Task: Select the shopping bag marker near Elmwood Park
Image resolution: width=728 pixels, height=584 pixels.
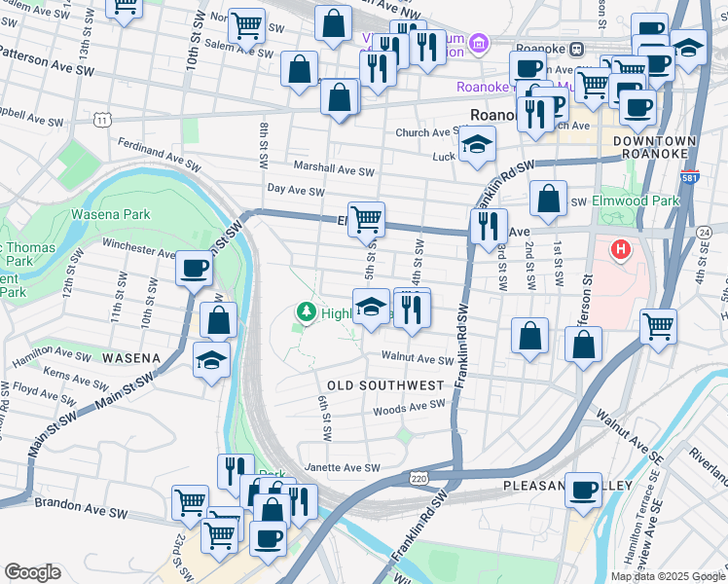Action: [549, 199]
